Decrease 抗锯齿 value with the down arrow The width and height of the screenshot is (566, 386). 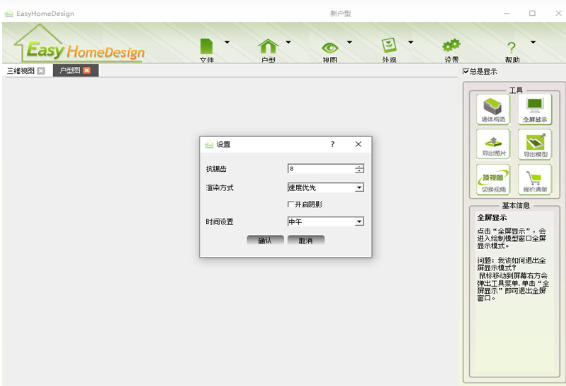359,171
